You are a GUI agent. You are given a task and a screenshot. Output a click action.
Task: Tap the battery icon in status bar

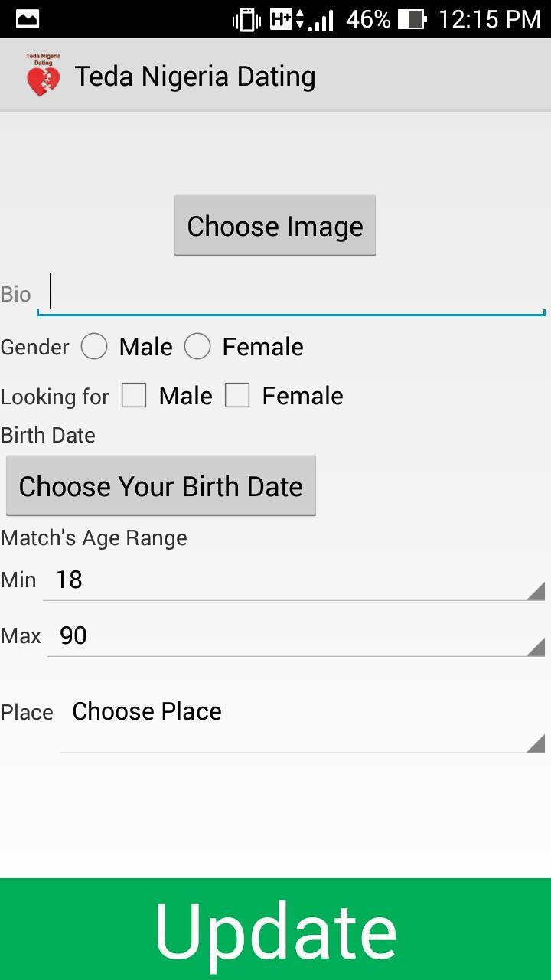click(412, 19)
